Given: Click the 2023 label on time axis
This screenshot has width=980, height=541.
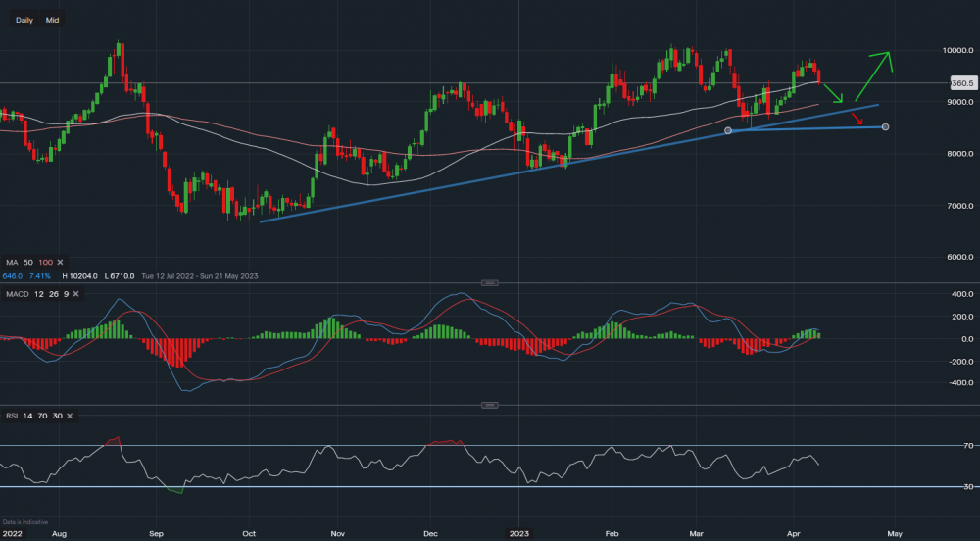Looking at the screenshot, I should pyautogui.click(x=519, y=533).
